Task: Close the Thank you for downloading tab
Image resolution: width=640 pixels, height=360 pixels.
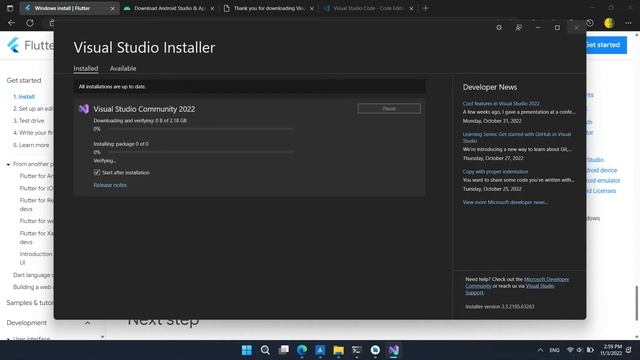Action: (x=312, y=8)
